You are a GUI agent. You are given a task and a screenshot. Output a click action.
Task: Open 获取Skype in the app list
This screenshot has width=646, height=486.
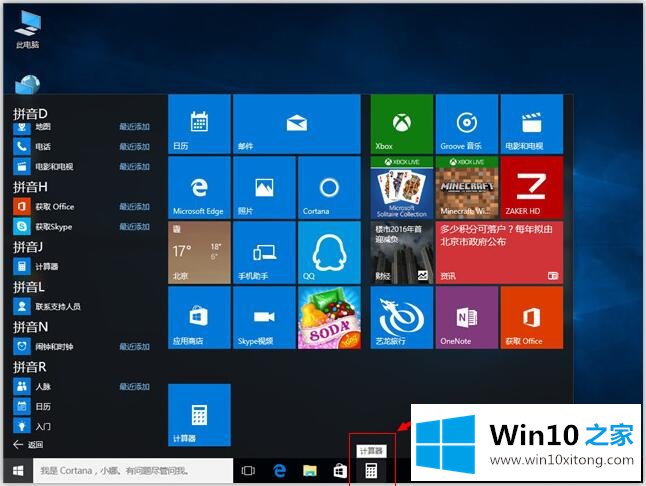click(82, 227)
